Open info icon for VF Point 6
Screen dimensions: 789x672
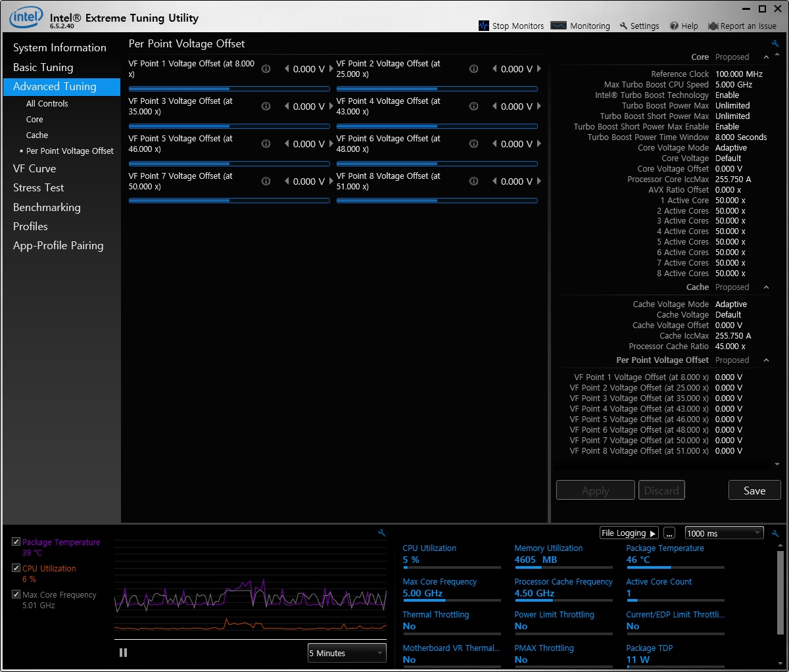pos(473,143)
